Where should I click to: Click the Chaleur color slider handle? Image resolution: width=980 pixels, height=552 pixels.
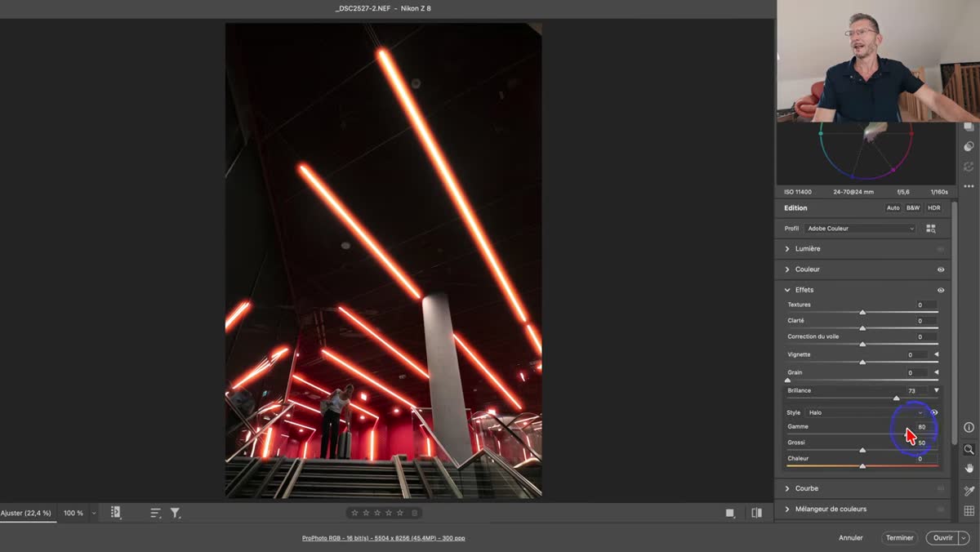862,465
